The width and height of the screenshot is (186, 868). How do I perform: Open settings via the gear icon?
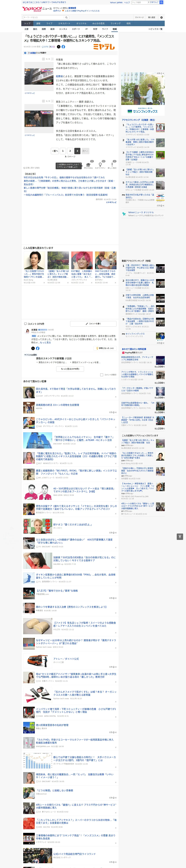point(161,18)
